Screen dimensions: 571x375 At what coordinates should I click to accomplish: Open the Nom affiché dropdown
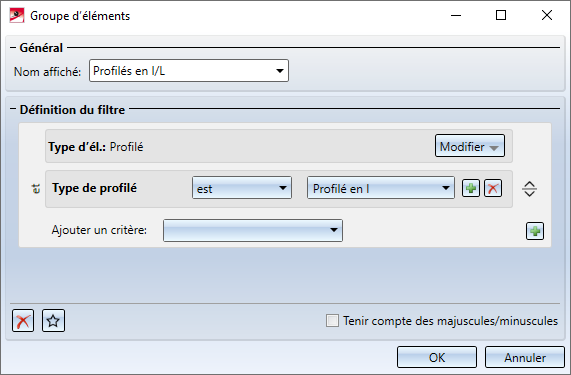pos(280,71)
